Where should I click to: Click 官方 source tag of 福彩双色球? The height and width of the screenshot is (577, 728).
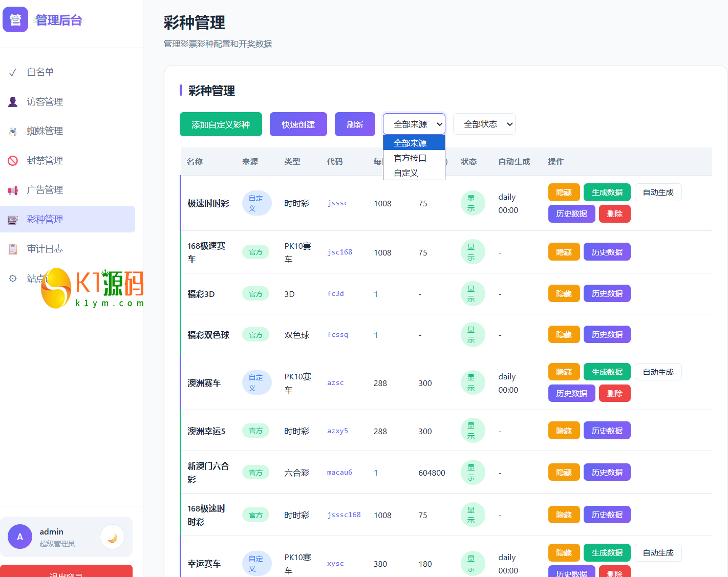click(255, 335)
